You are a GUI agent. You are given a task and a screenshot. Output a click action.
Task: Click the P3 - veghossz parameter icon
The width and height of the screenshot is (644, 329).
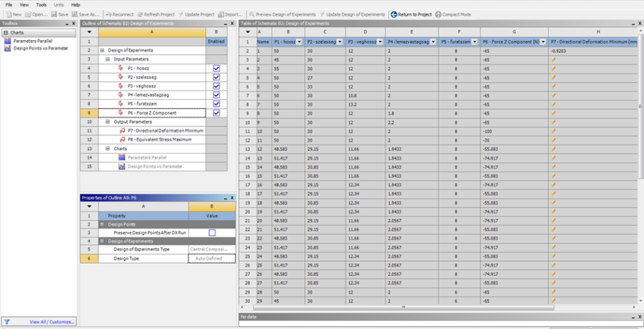121,86
